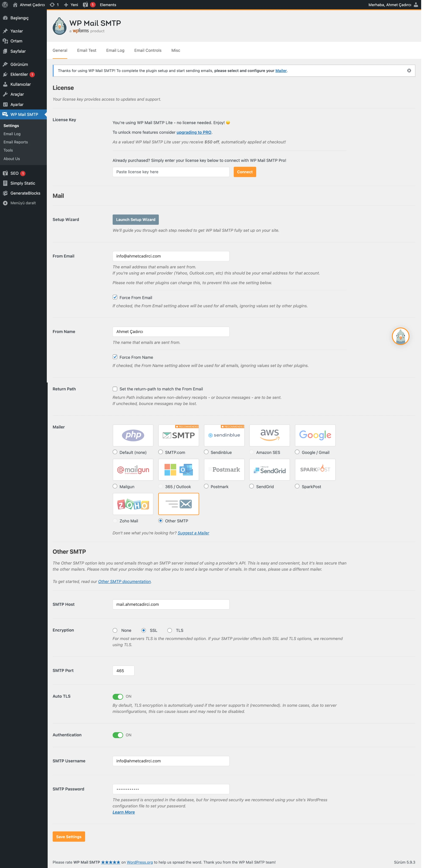The height and width of the screenshot is (868, 429).
Task: Select the Postmark mailer logo
Action: [224, 469]
